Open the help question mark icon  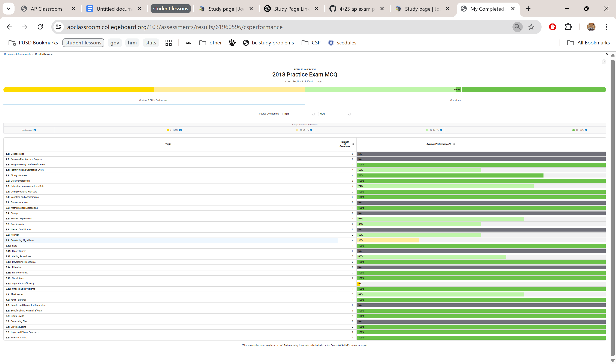pyautogui.click(x=604, y=62)
